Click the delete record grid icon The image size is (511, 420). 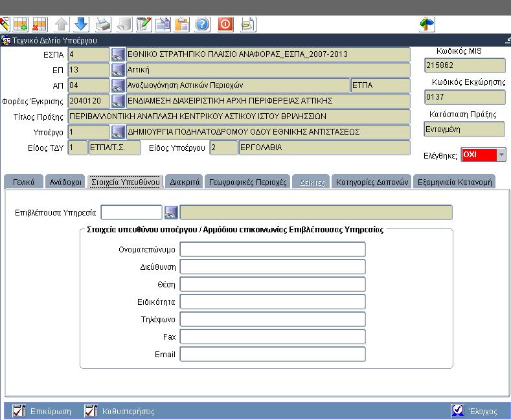click(x=40, y=25)
